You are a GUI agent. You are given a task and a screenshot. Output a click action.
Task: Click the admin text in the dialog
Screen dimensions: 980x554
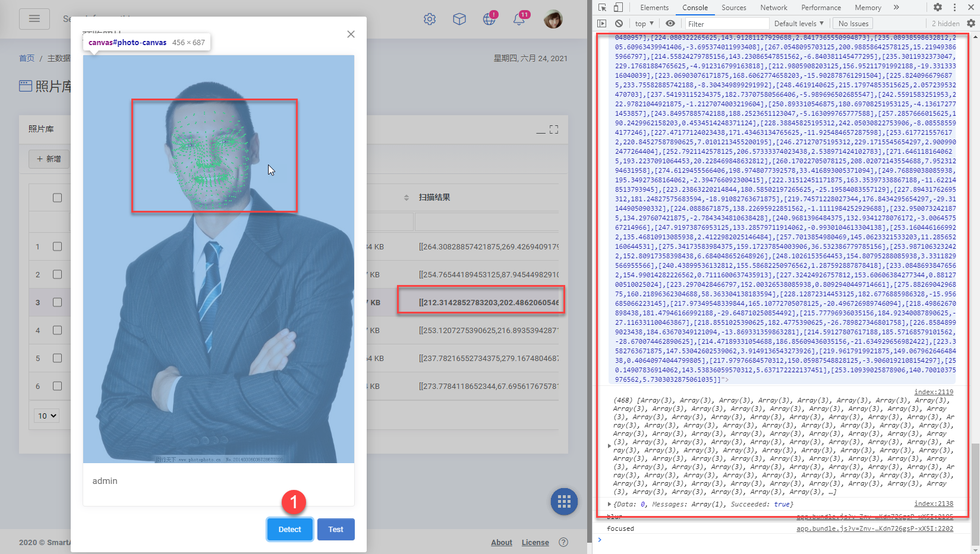105,481
